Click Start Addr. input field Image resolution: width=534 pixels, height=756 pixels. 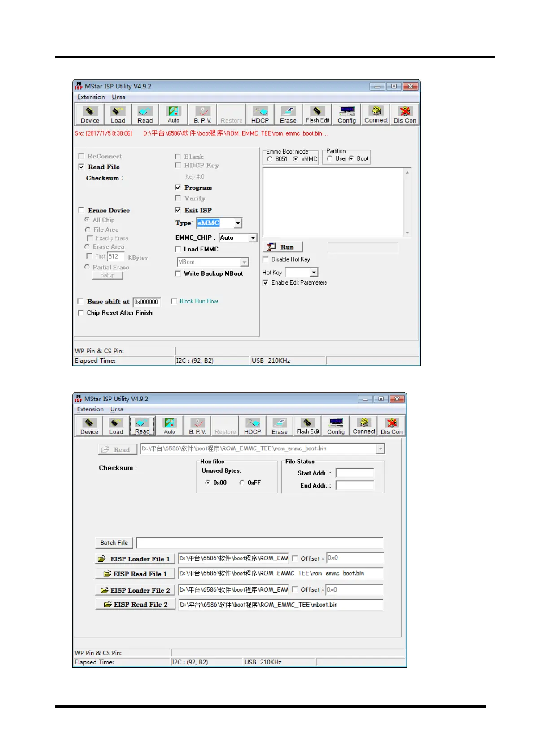[x=355, y=473]
